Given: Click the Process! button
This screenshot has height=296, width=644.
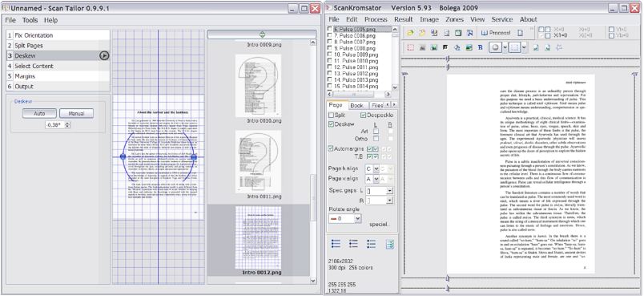Looking at the screenshot, I should click(x=495, y=33).
